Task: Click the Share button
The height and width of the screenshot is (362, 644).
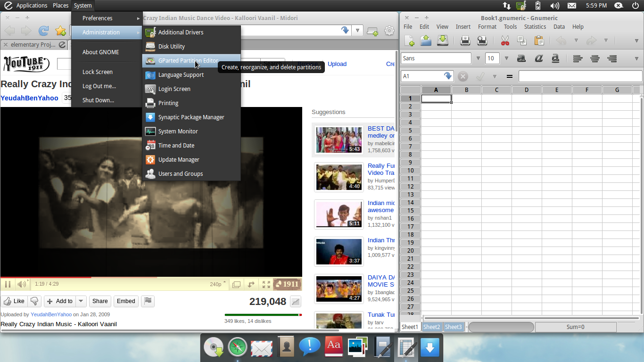Action: pyautogui.click(x=100, y=301)
